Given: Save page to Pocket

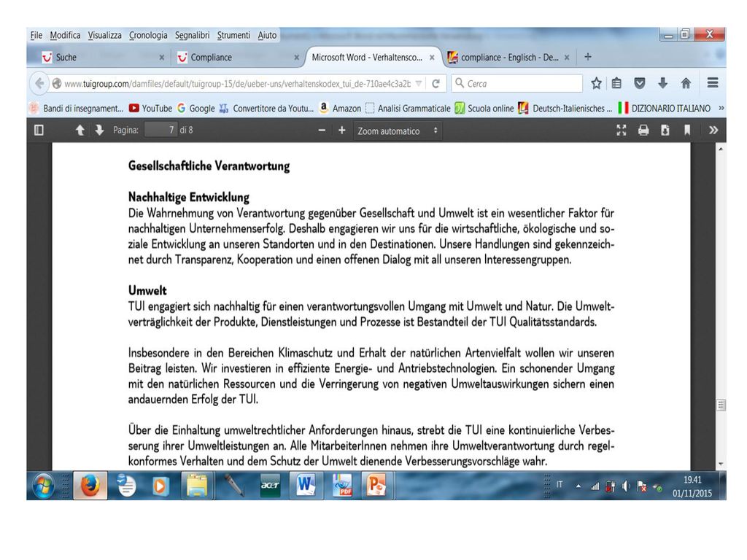Looking at the screenshot, I should [x=639, y=83].
